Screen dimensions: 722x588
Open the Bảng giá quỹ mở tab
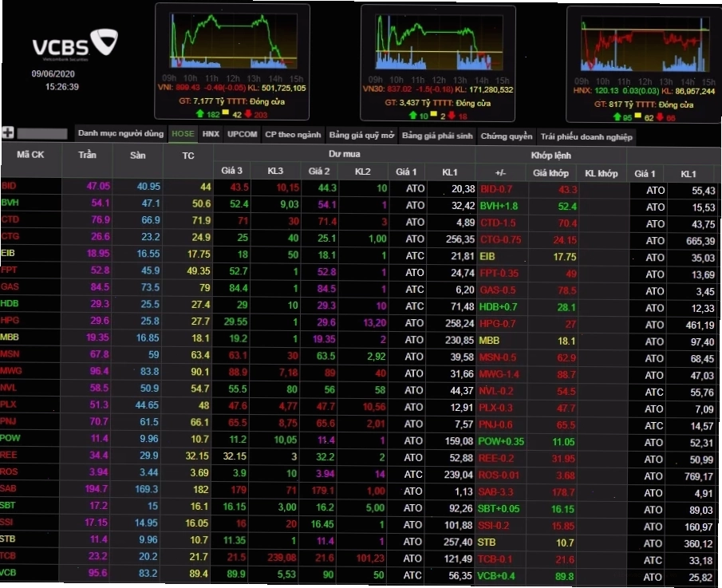[361, 136]
